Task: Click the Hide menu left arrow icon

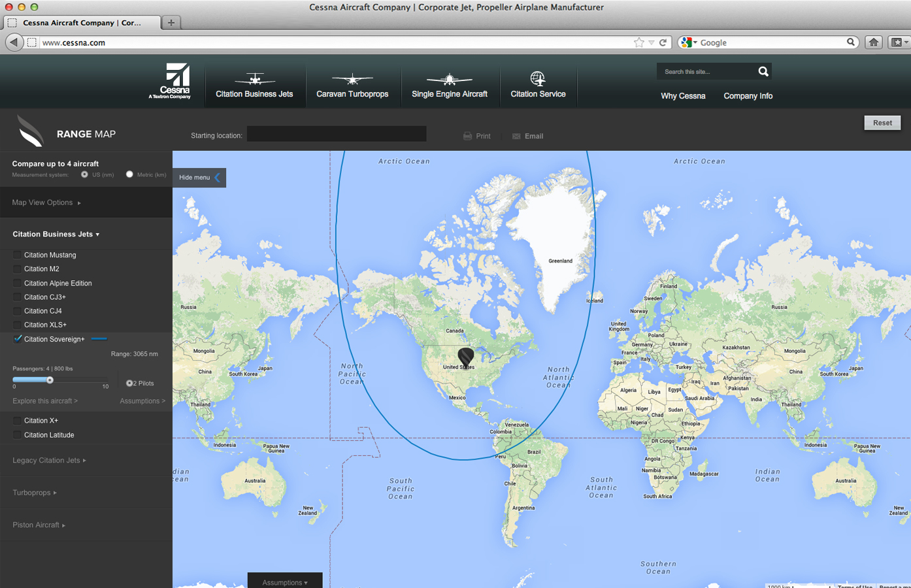Action: [218, 177]
